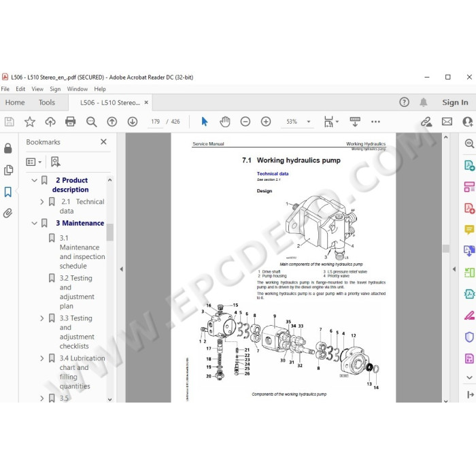Share a link to the file

coord(426,122)
